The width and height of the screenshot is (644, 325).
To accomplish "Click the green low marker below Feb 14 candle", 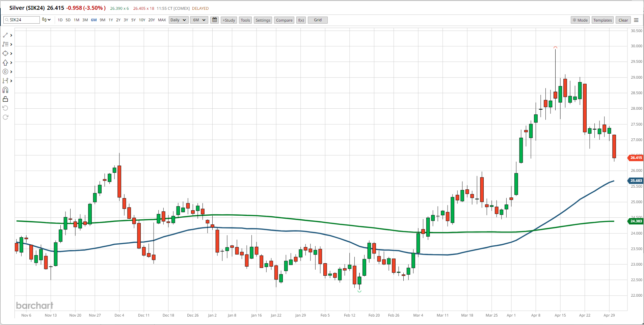I will 359,291.
